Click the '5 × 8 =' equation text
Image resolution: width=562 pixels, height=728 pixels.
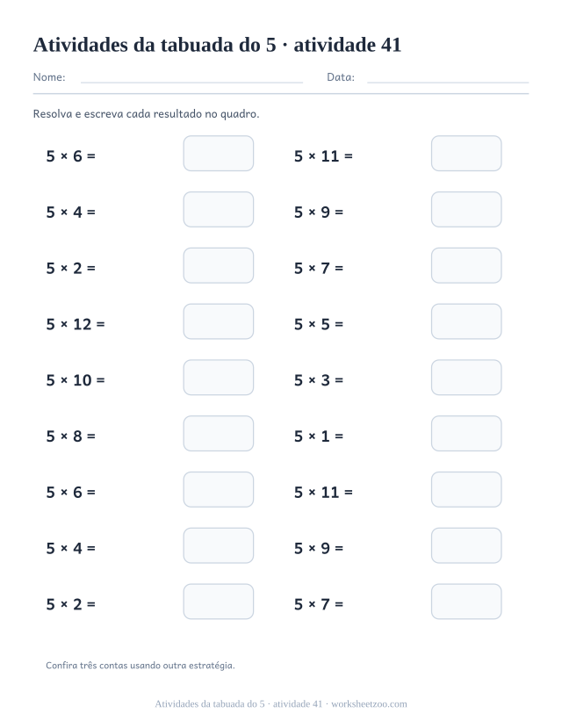coord(70,436)
